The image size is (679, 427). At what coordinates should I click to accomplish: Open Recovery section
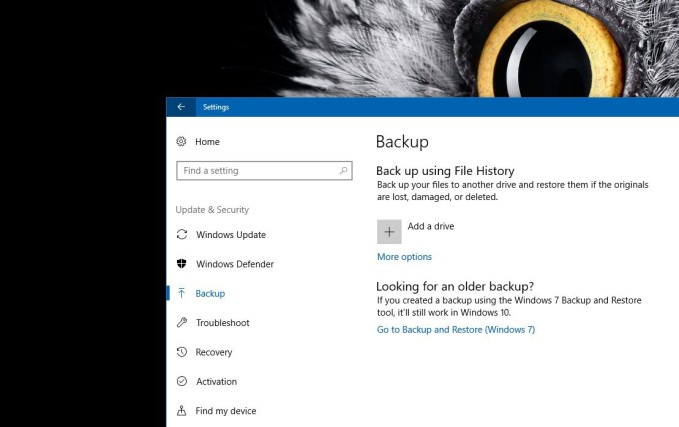point(214,352)
